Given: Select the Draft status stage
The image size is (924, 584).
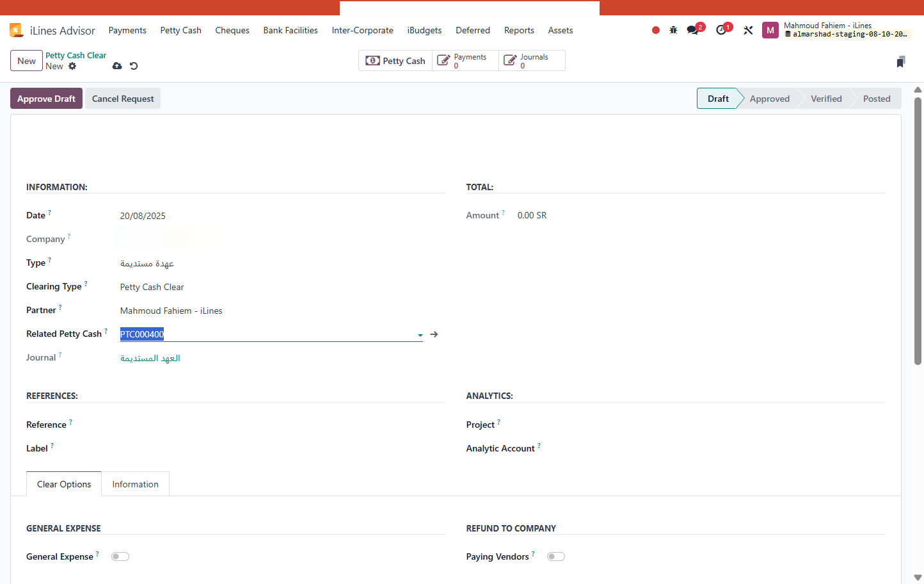Looking at the screenshot, I should pos(718,99).
